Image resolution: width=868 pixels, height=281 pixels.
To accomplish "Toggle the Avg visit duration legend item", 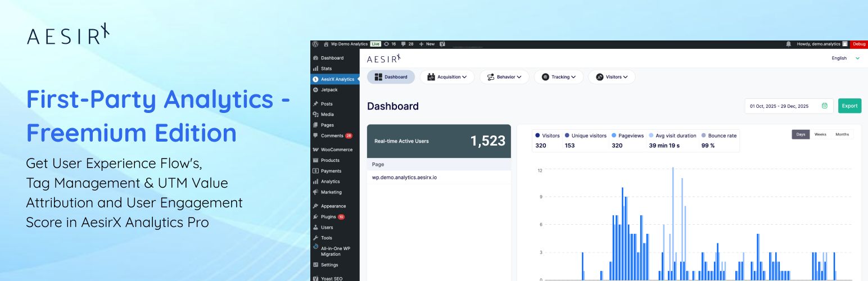I will point(672,135).
